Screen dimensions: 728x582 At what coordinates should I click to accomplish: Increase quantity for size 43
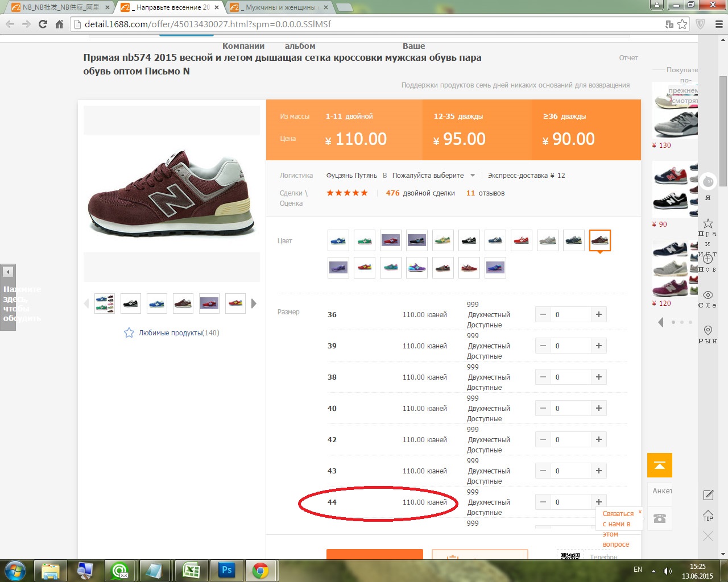[599, 471]
